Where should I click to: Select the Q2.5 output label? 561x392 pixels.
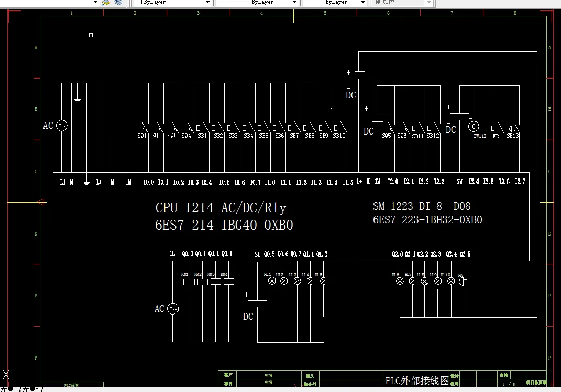pos(465,254)
